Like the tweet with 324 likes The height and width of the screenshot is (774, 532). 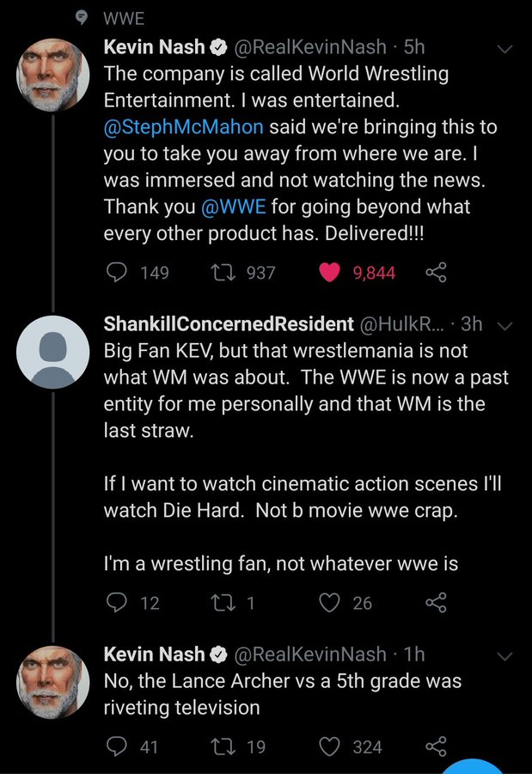pos(330,746)
